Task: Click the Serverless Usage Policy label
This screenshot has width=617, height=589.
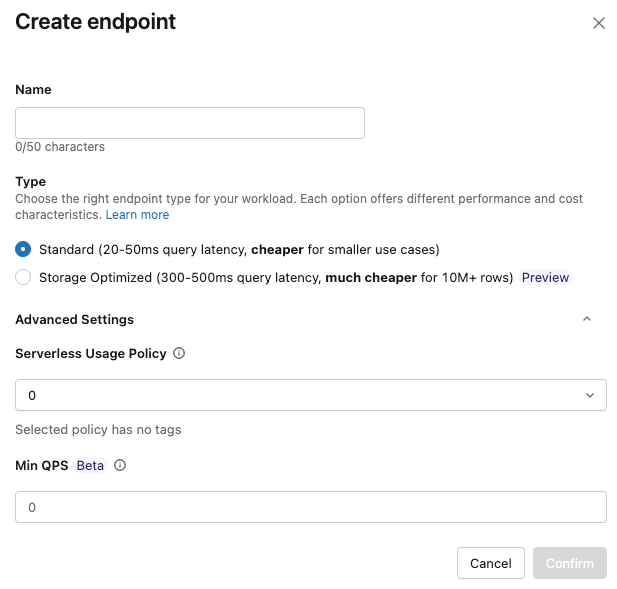Action: tap(90, 353)
